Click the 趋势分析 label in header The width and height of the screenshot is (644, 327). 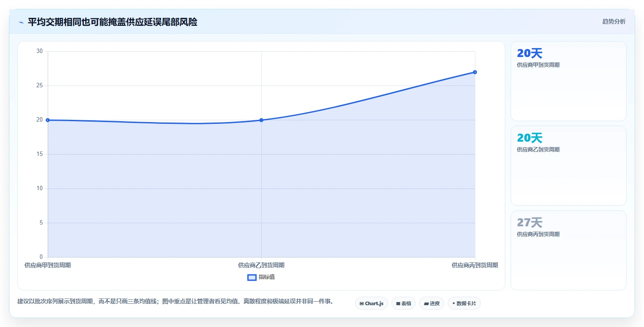tap(614, 21)
